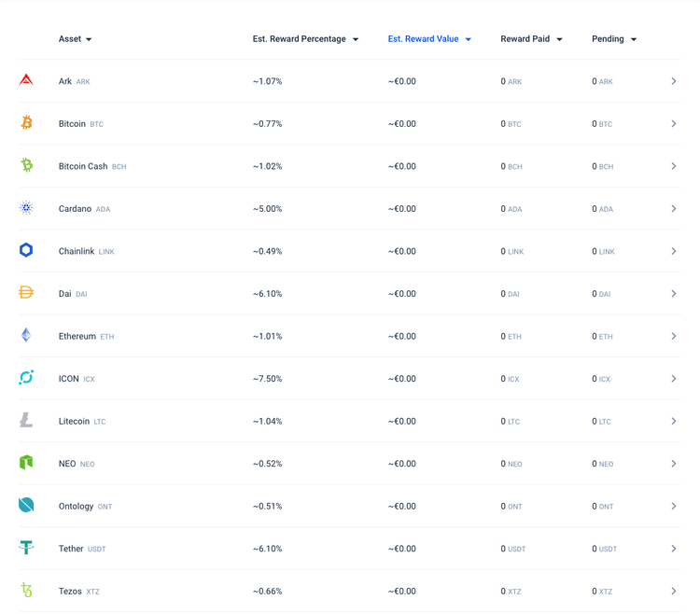Click the grey Litecoin logo
Image resolution: width=700 pixels, height=614 pixels.
26,420
